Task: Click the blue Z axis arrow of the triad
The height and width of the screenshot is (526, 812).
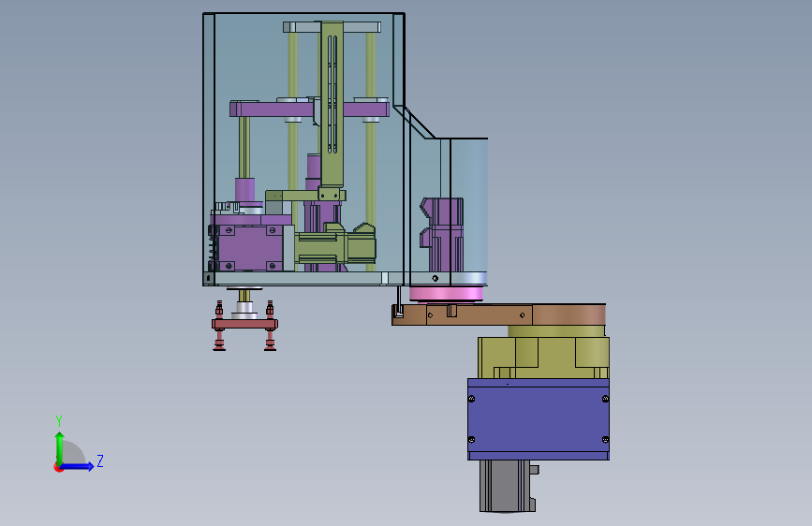Action: point(78,466)
